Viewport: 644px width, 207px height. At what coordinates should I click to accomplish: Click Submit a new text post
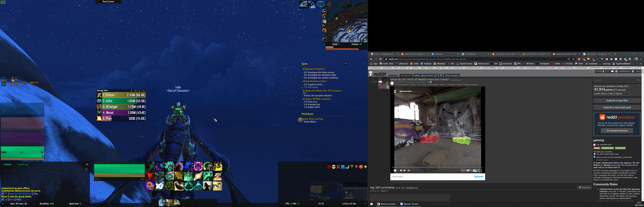pyautogui.click(x=617, y=107)
